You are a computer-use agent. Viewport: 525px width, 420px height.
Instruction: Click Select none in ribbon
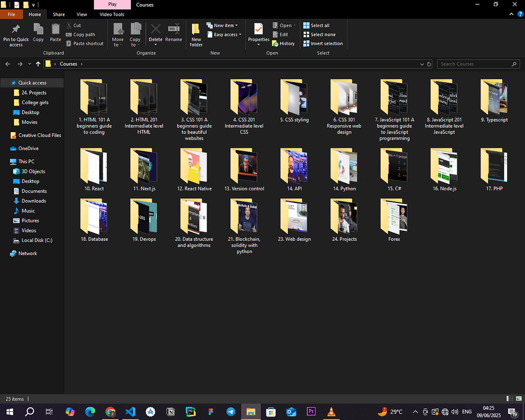(319, 35)
